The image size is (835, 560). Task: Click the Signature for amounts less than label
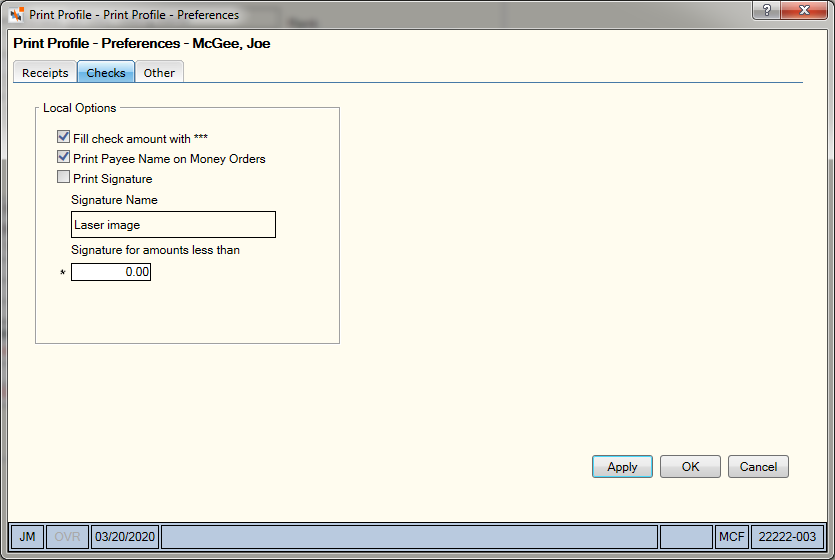[155, 250]
